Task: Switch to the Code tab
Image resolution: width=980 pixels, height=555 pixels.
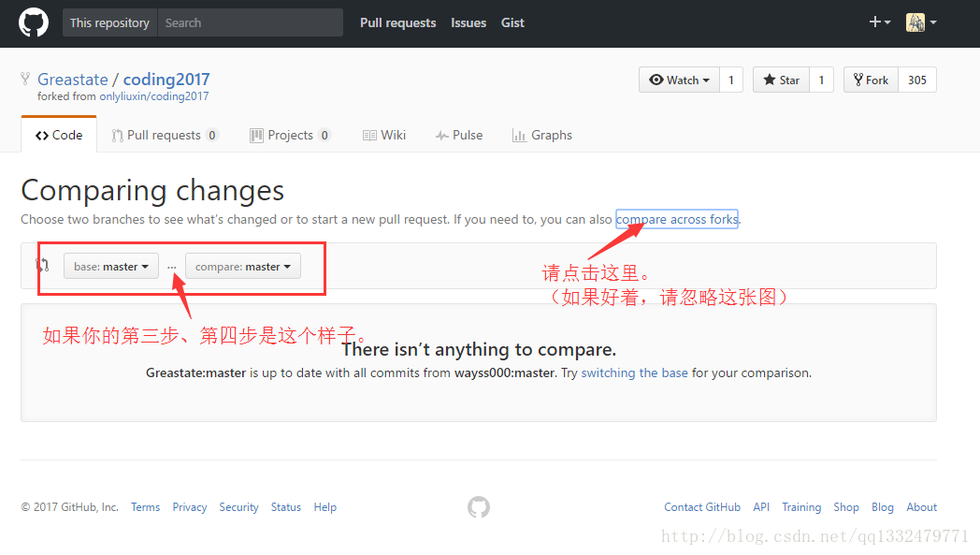Action: pos(59,135)
